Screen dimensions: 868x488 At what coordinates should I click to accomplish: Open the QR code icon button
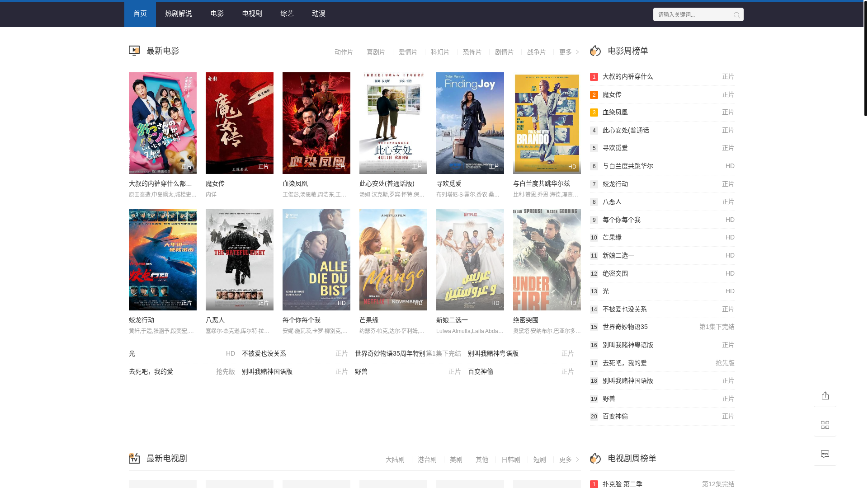point(825,425)
